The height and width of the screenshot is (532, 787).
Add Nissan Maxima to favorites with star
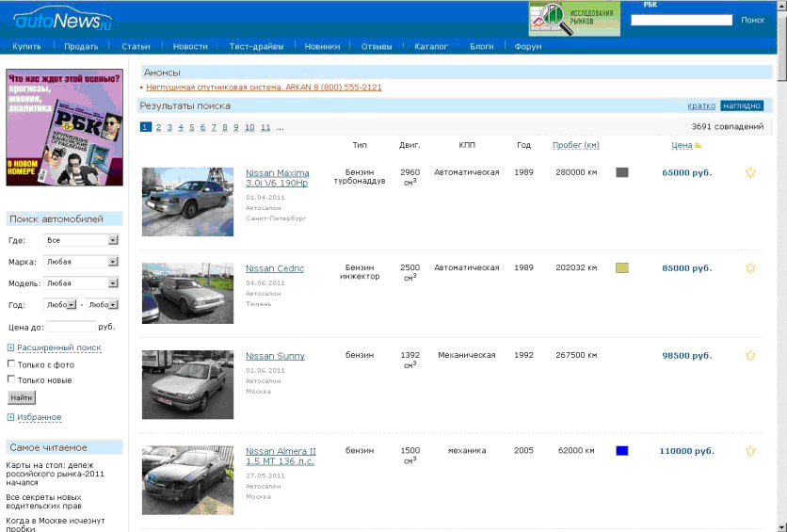coord(750,172)
